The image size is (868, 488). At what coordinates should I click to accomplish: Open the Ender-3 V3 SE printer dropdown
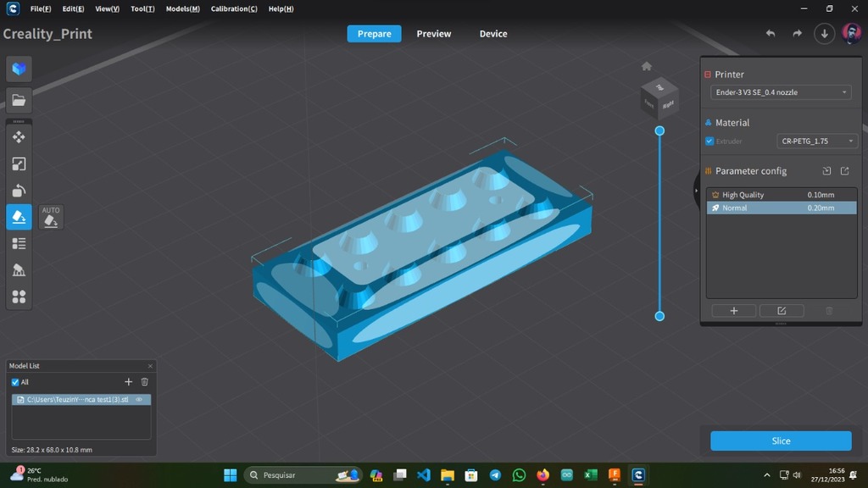(x=780, y=92)
